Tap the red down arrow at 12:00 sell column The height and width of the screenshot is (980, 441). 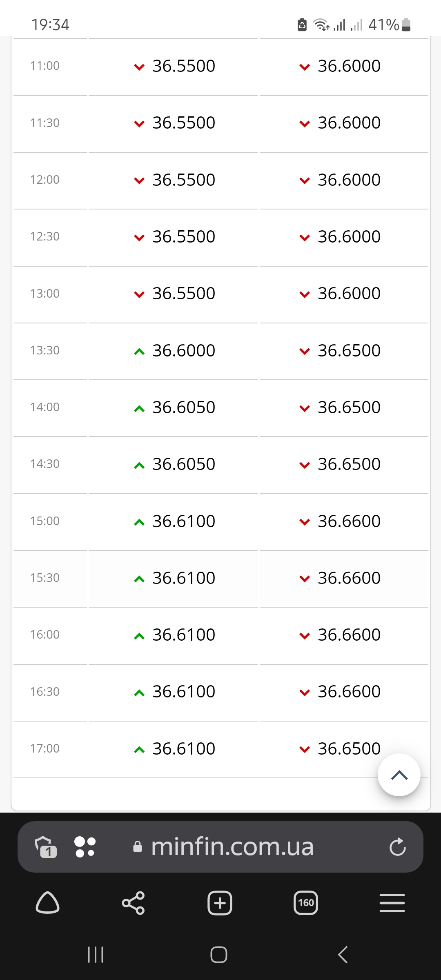pyautogui.click(x=305, y=180)
